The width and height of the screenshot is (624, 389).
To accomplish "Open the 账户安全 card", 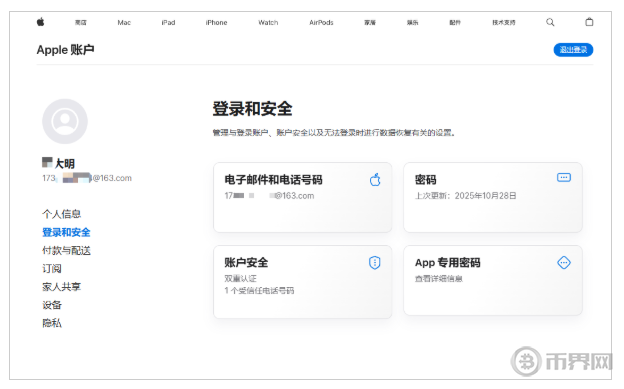I will coord(302,282).
